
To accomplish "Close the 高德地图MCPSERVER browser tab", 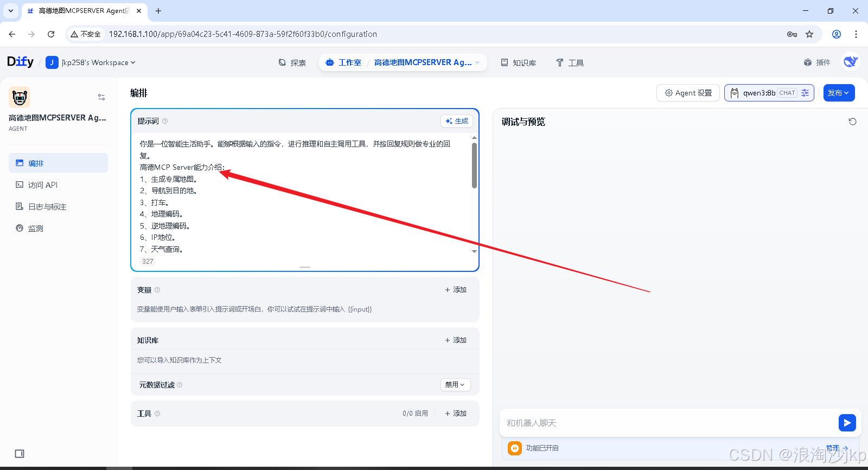I will pos(139,11).
